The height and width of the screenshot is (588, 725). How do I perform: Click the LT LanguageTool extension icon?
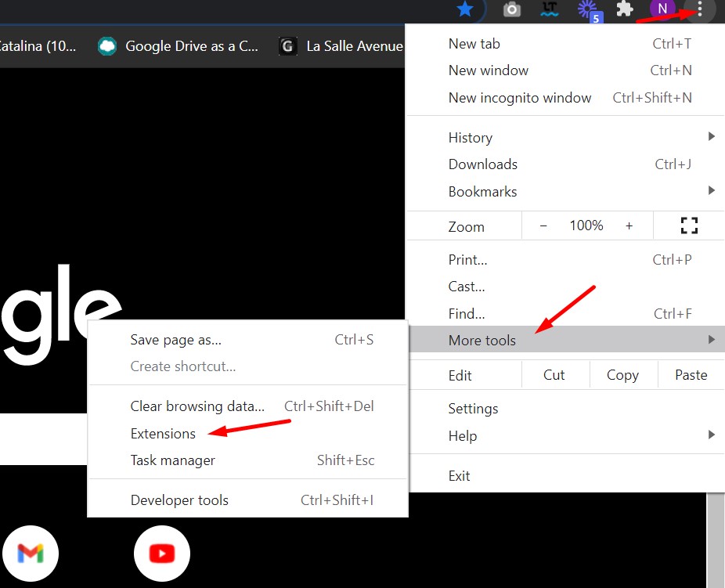coord(550,9)
